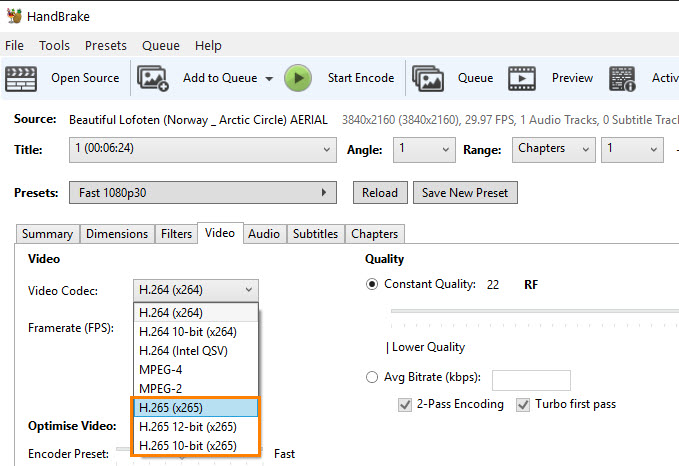The width and height of the screenshot is (679, 466).
Task: Switch to the Dimensions tab
Action: click(x=117, y=234)
